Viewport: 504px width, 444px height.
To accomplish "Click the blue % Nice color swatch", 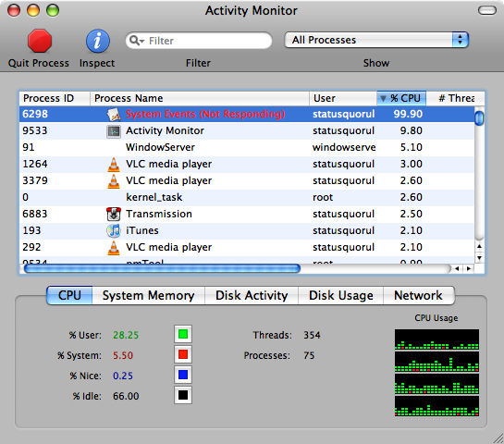I will 183,375.
